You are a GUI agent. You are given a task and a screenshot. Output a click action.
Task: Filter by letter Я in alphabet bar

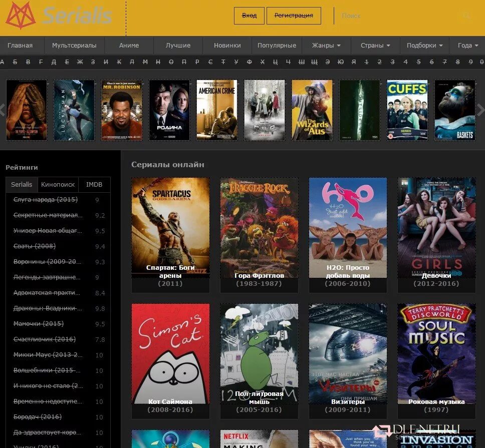click(x=354, y=62)
